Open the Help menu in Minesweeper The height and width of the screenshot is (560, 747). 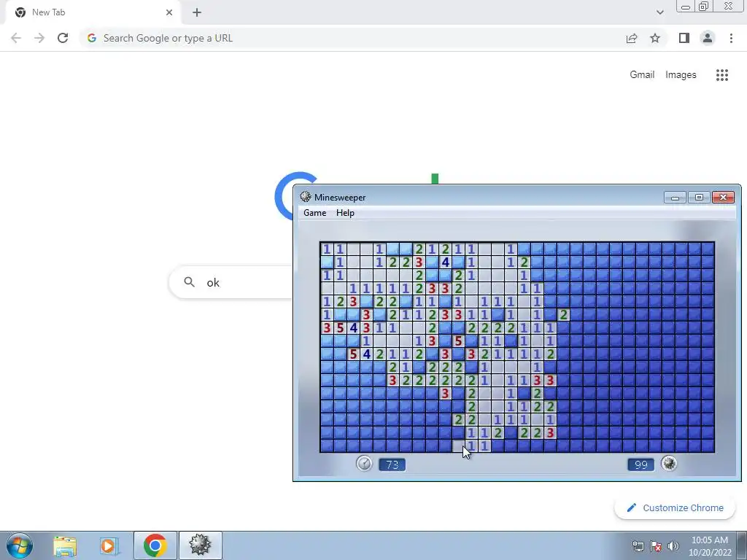click(345, 213)
